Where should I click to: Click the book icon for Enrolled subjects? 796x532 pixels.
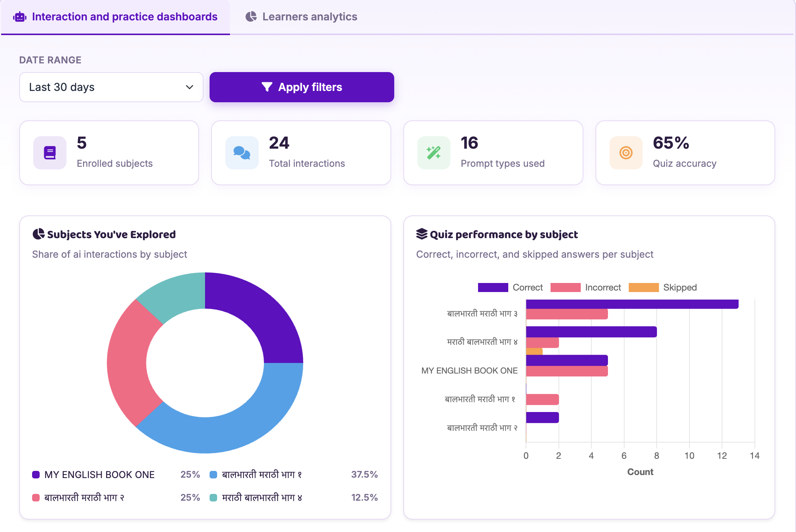[50, 153]
